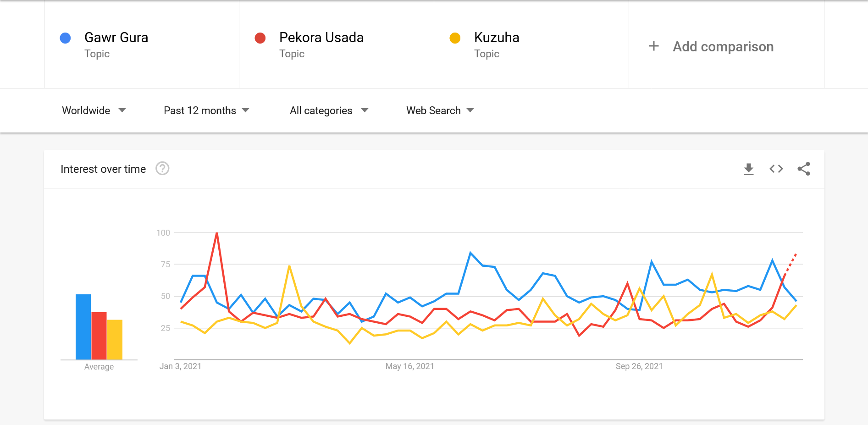Click the red Pekora Usada dot

(x=260, y=38)
